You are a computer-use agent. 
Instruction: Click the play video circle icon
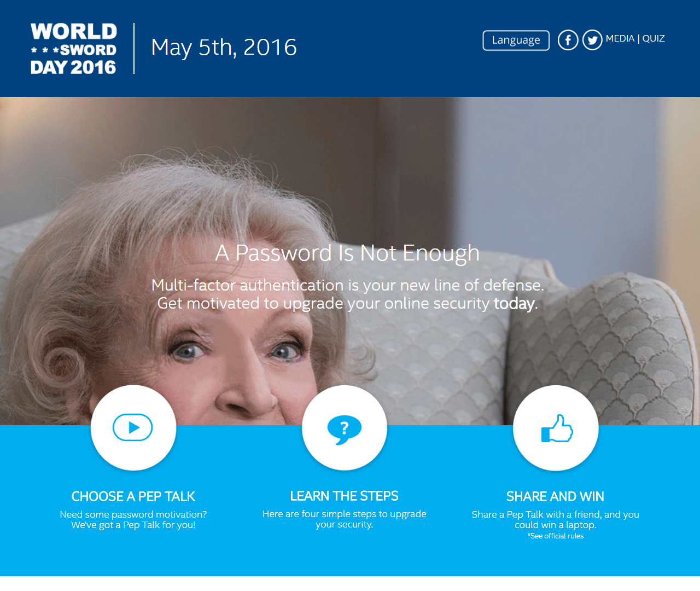(133, 427)
